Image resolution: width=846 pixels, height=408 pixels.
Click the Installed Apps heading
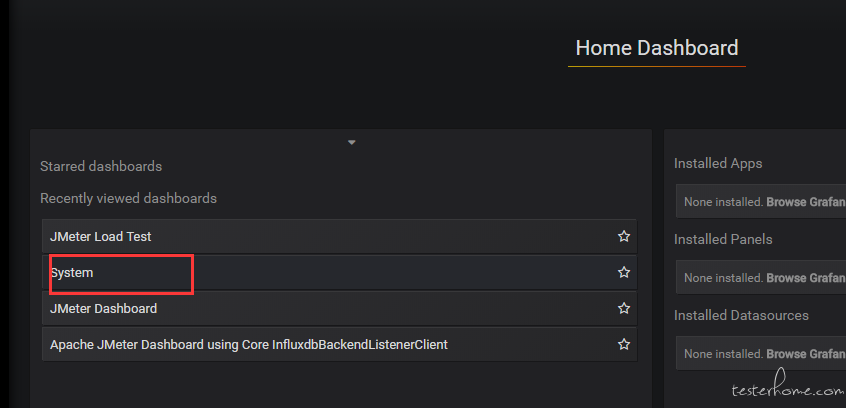(x=718, y=163)
